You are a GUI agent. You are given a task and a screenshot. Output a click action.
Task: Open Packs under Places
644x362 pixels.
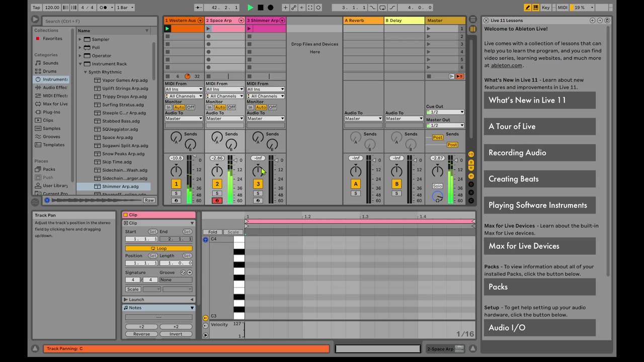[49, 169]
